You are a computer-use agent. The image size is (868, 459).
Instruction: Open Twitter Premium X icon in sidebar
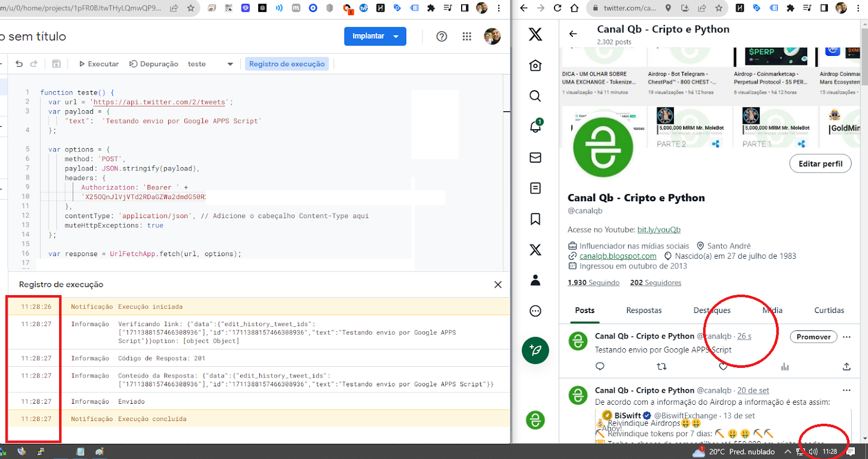535,250
